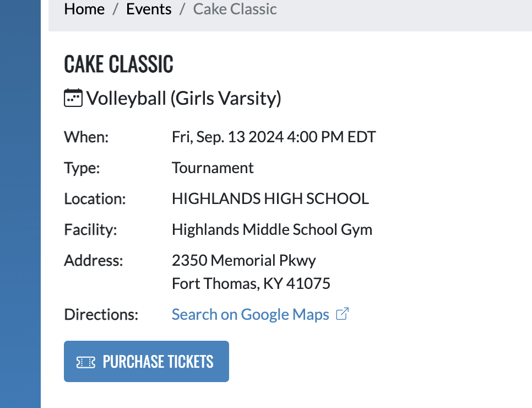Click the Facility label
532x408 pixels.
pyautogui.click(x=90, y=229)
